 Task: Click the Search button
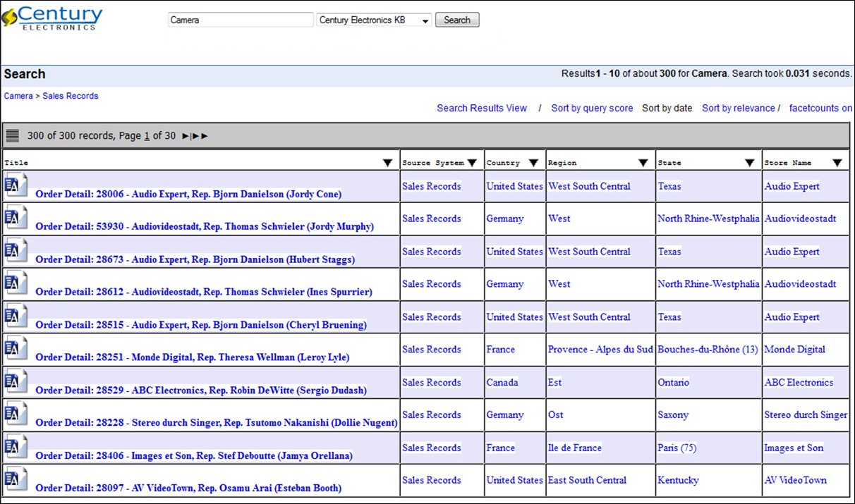pos(457,20)
